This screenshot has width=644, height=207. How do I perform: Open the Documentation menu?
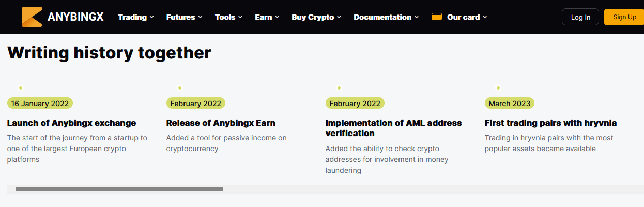[x=386, y=17]
